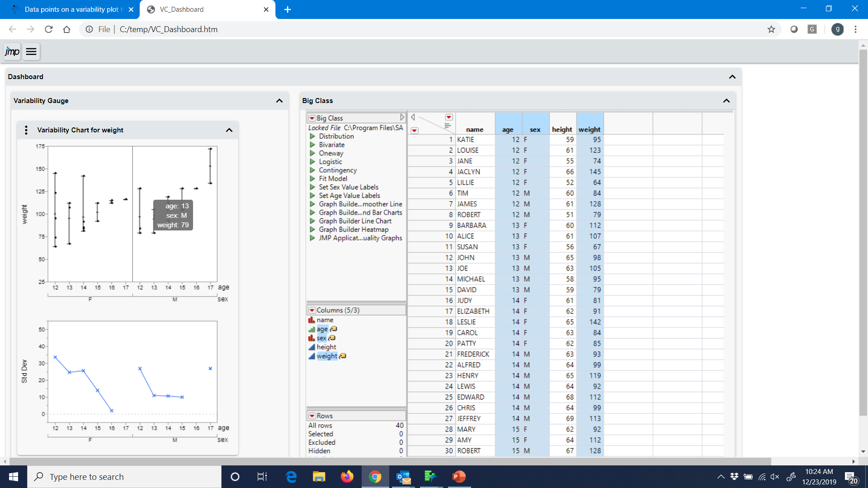Open Rows panel red triangle menu
The image size is (868, 488).
(x=312, y=416)
